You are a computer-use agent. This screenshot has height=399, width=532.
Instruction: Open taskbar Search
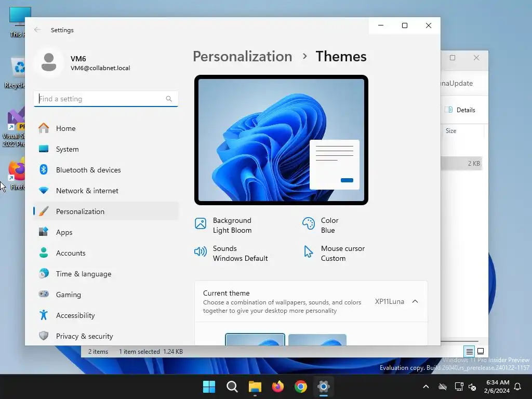pyautogui.click(x=232, y=387)
